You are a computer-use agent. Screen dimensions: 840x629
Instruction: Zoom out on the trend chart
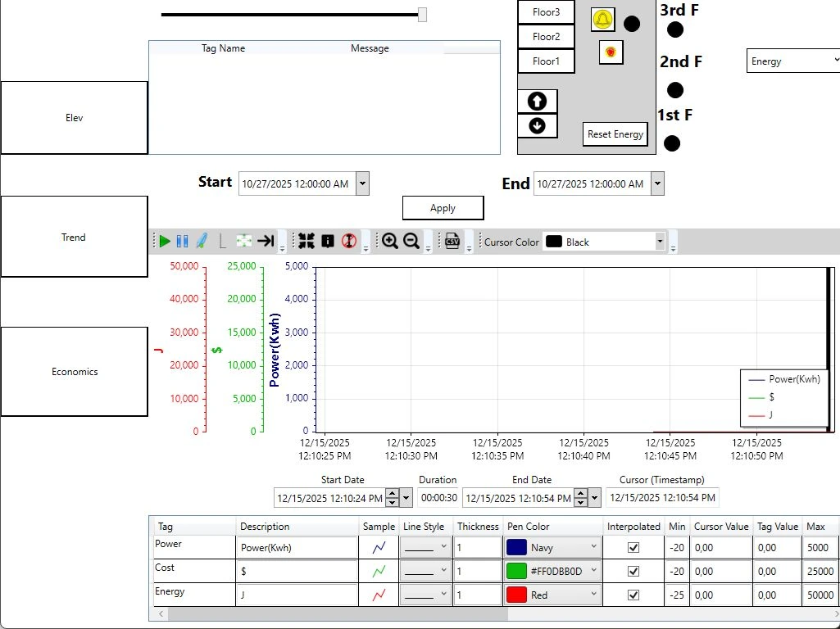pyautogui.click(x=411, y=242)
